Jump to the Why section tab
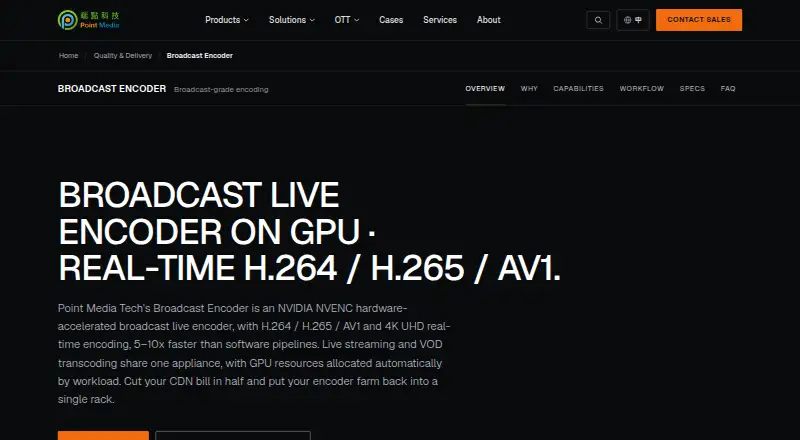Screen dimensions: 800x440 (529, 88)
